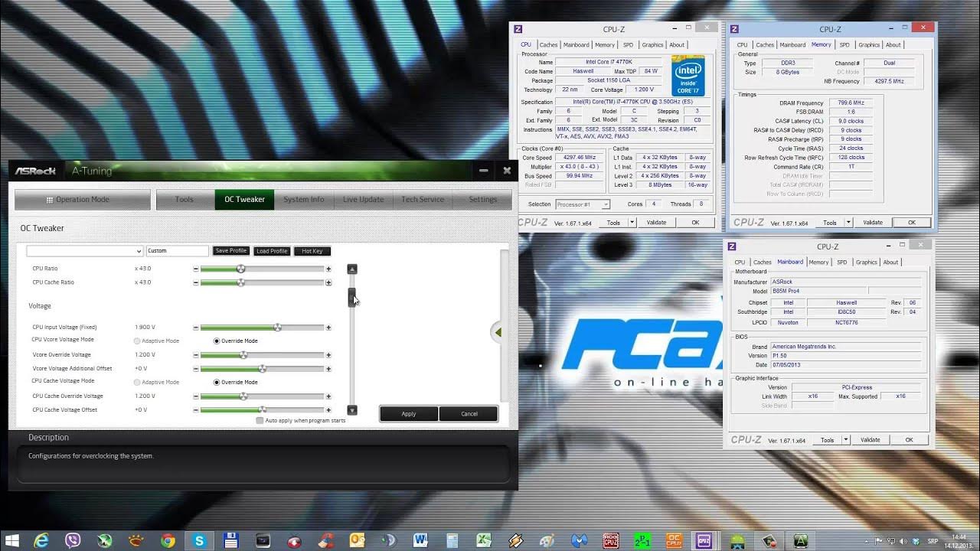Increase CPU Ratio with its plus icon
The width and height of the screenshot is (980, 551).
click(x=328, y=269)
